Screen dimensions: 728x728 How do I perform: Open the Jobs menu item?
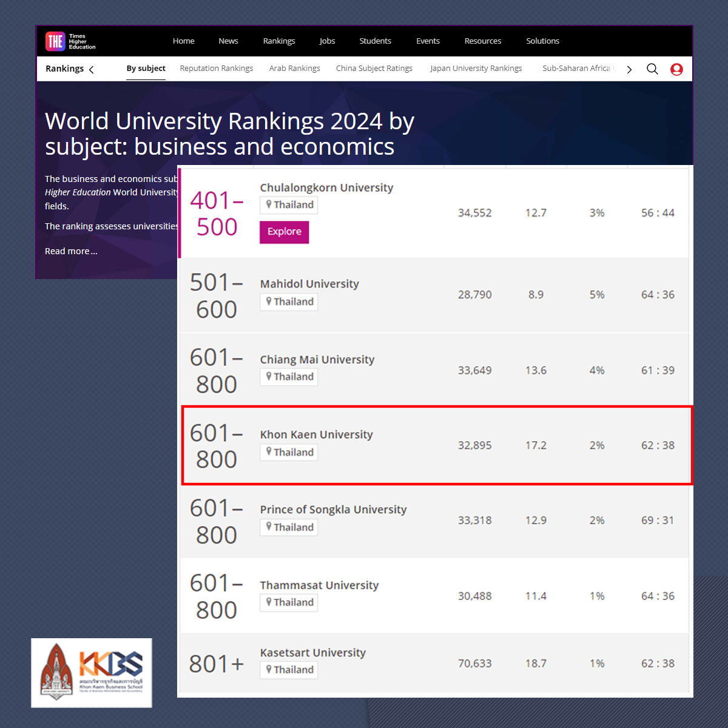pos(327,41)
